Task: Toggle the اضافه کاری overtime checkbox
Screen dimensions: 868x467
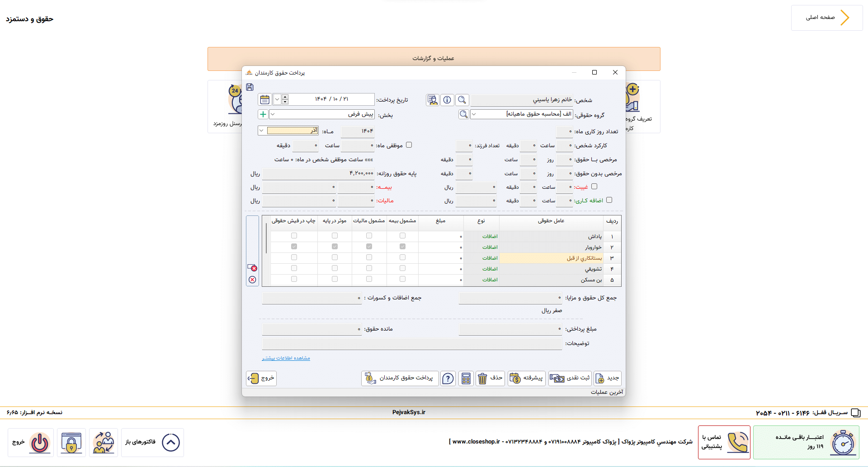Action: click(x=609, y=200)
